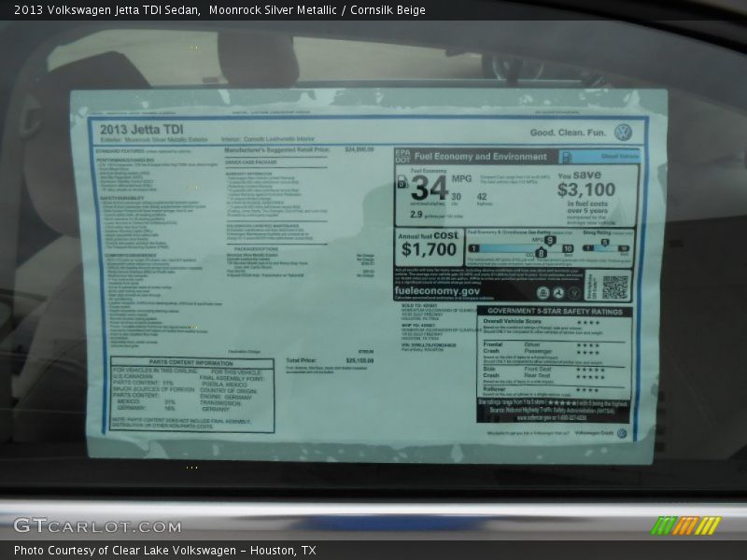This screenshot has height=560, width=747.
Task: Click the 2013 Volkswagen Jetta TDI Sedan title
Action: click(106, 10)
